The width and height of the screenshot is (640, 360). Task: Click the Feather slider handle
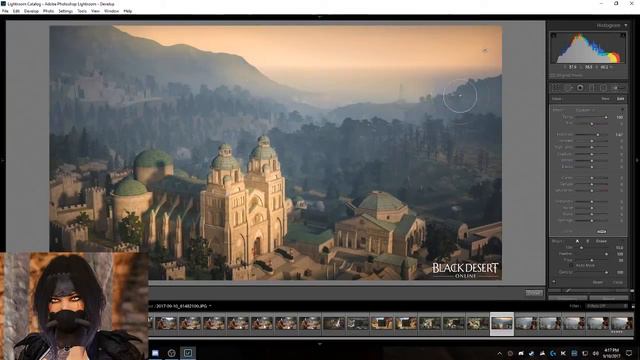tap(606, 254)
